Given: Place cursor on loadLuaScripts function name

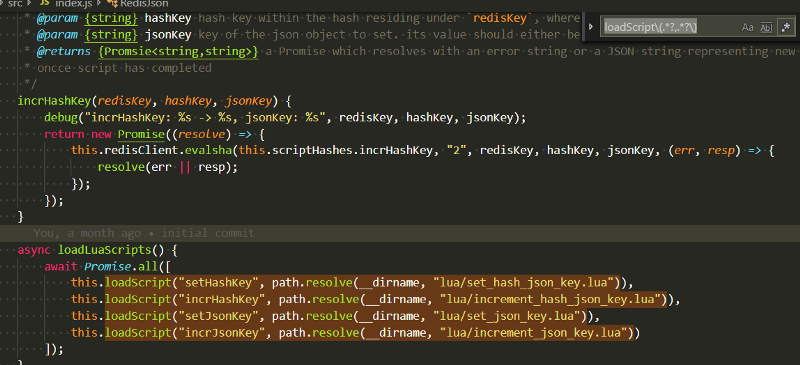Looking at the screenshot, I should 104,251.
